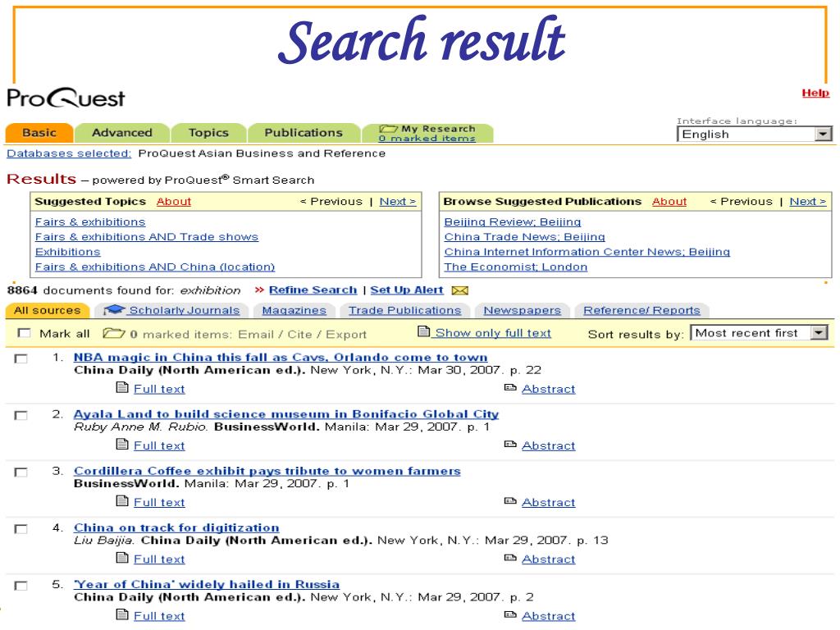Viewport: 840px width, 630px height.
Task: Open article NBA magic in China
Action: [281, 358]
